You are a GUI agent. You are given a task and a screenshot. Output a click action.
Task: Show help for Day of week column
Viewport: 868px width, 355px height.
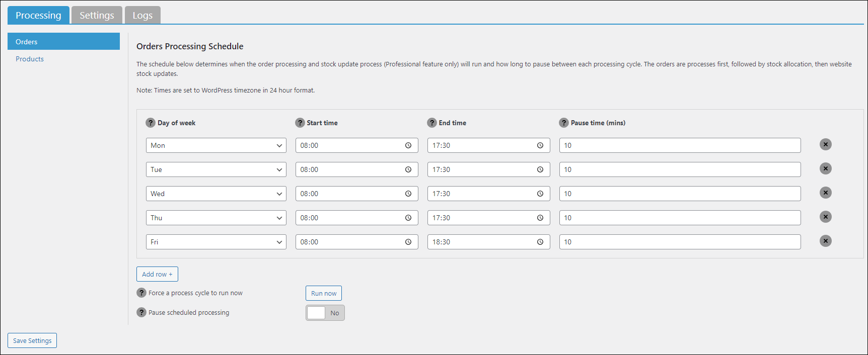[x=151, y=123]
